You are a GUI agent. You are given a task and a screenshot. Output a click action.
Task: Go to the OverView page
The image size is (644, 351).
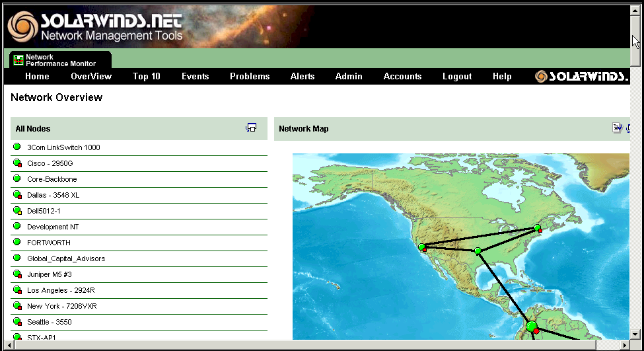tap(91, 77)
